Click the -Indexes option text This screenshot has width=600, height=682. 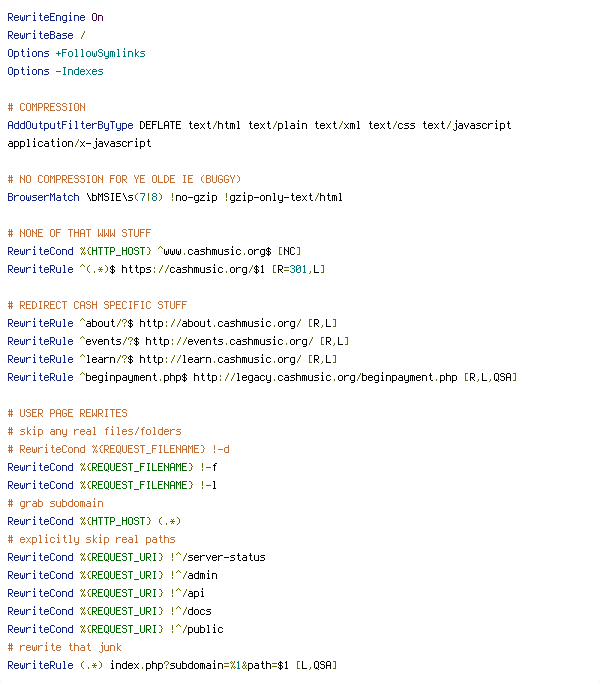tap(80, 71)
